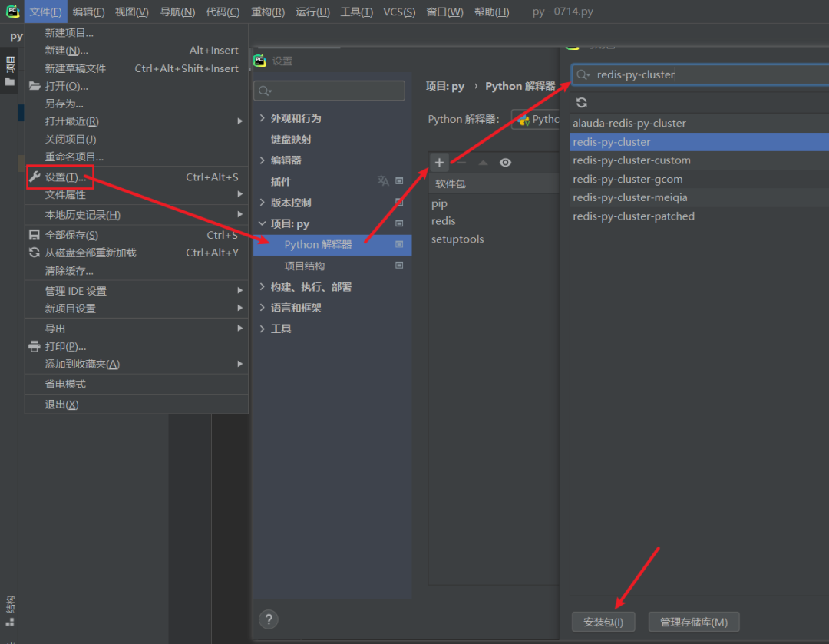The image size is (829, 644).
Task: Expand the 编辑器 settings node
Action: [263, 160]
